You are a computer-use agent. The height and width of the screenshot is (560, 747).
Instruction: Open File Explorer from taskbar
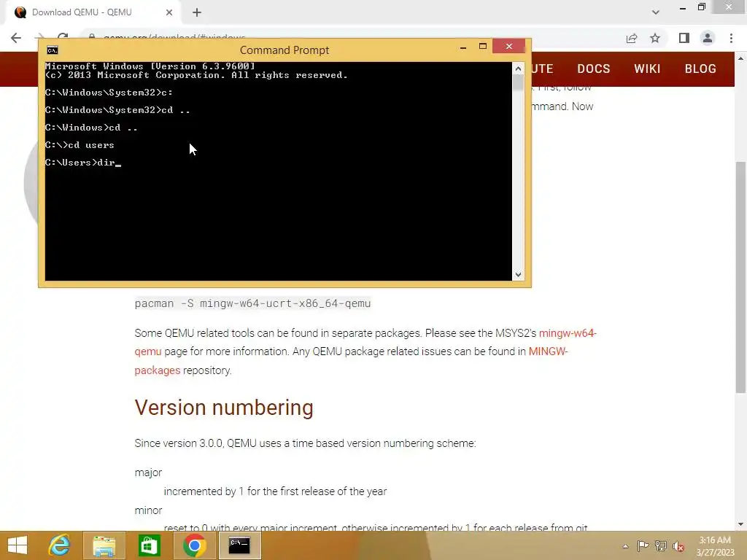(x=104, y=545)
